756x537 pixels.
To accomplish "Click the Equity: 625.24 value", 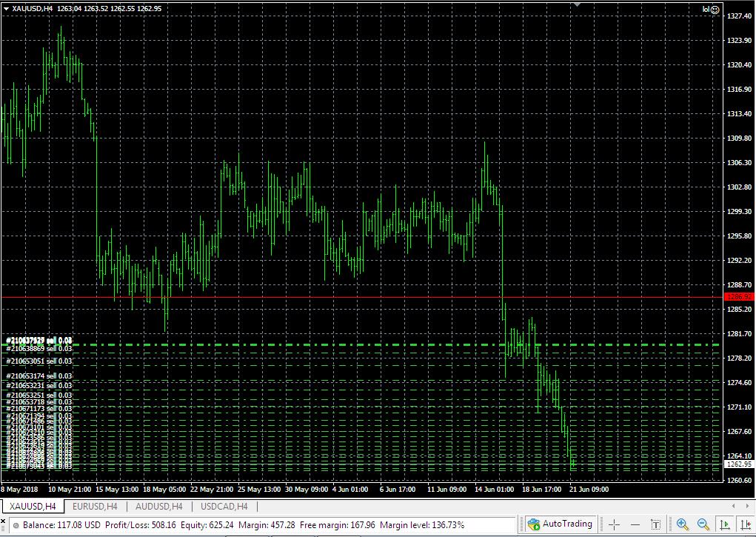I will (x=207, y=524).
